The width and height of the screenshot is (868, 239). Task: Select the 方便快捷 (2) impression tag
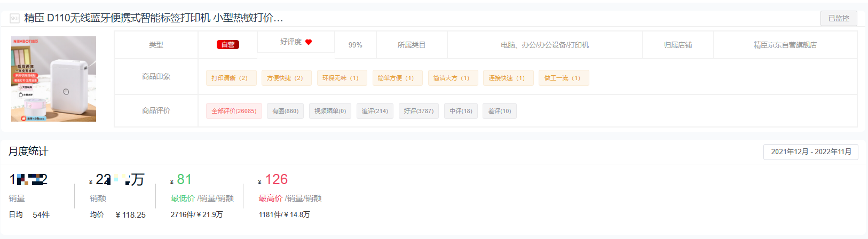click(287, 78)
